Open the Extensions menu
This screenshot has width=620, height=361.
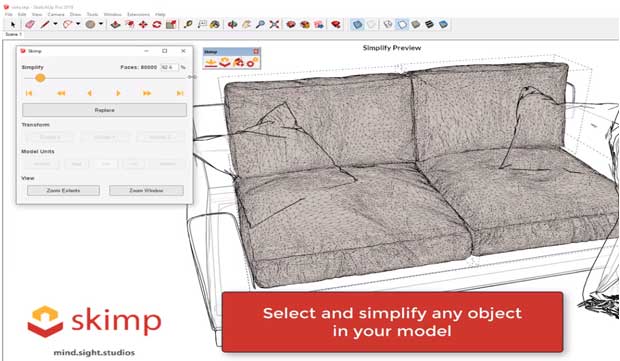(138, 14)
